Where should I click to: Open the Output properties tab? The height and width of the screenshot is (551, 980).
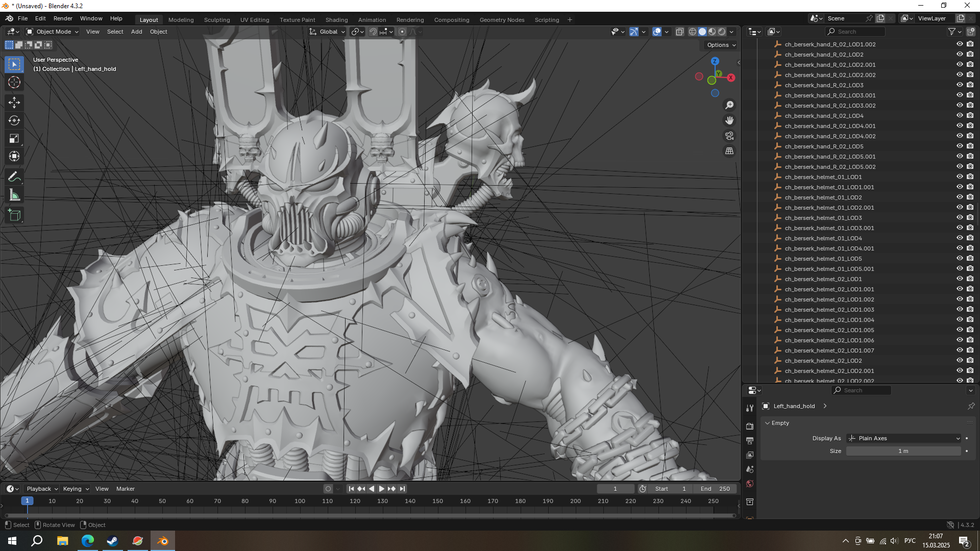[x=750, y=440]
